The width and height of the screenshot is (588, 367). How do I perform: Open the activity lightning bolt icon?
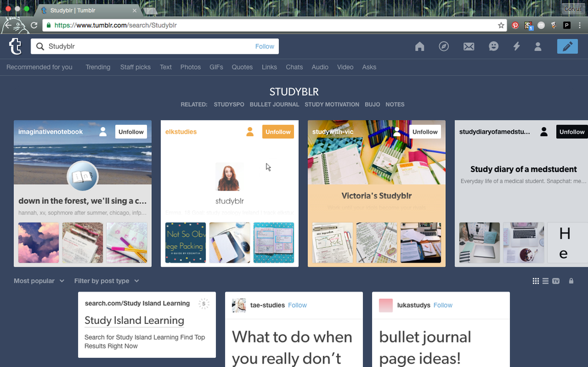(x=516, y=47)
